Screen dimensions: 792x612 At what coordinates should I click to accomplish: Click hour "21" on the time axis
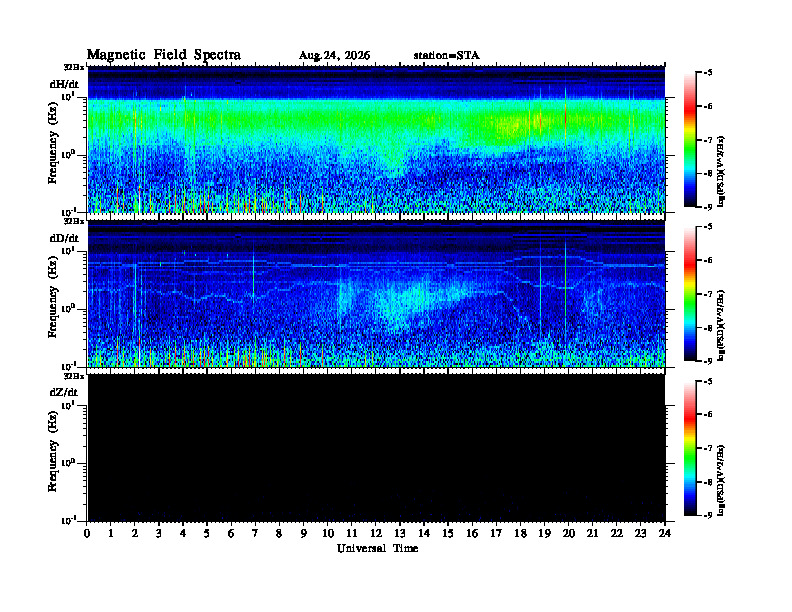(x=592, y=533)
